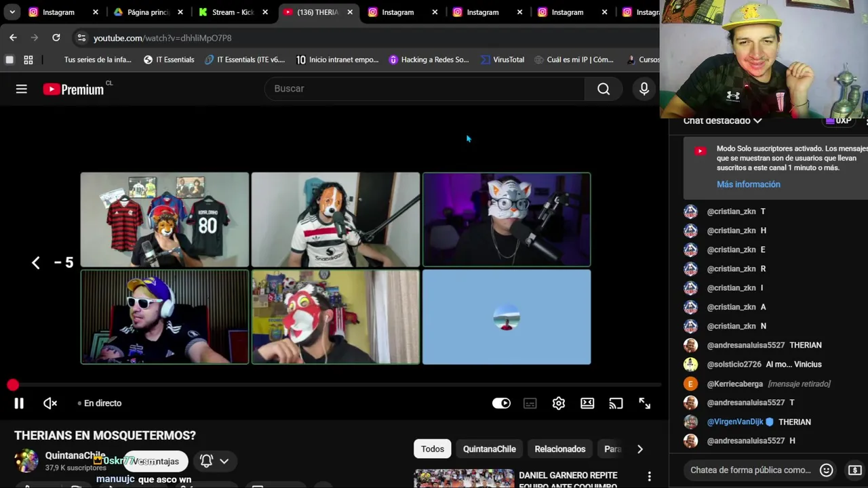The image size is (868, 488).
Task: Start voice search with microphone icon
Action: pos(644,89)
